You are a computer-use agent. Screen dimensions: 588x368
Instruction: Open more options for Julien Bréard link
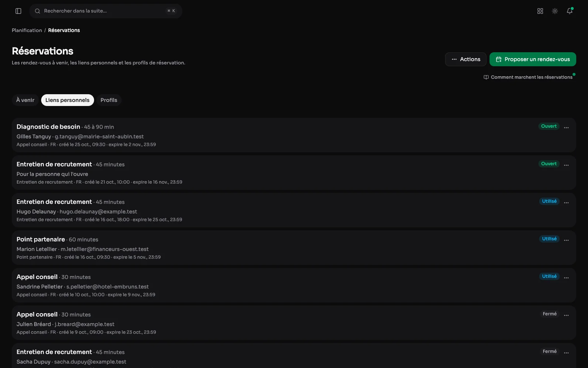566,315
